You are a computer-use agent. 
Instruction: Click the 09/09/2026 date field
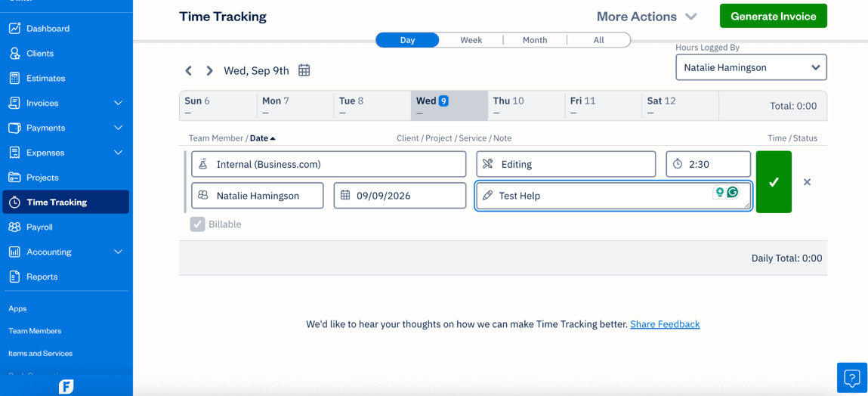click(400, 196)
